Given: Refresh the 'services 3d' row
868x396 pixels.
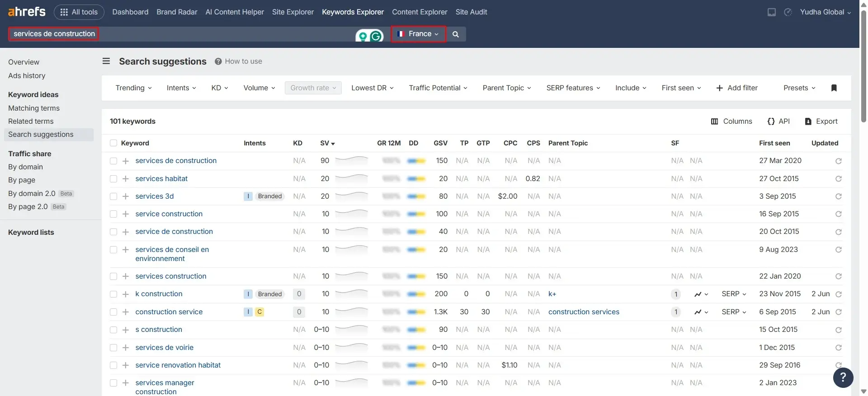Looking at the screenshot, I should click(x=839, y=196).
